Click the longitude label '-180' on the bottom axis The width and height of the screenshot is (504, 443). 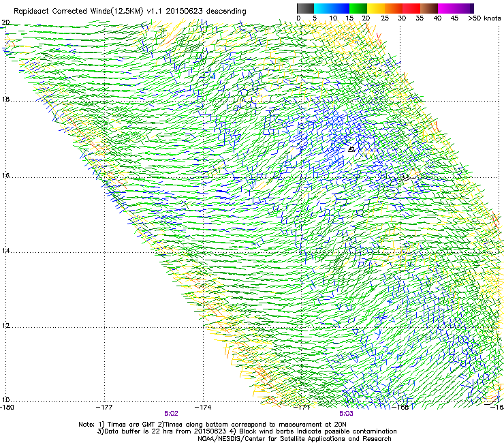click(x=7, y=408)
